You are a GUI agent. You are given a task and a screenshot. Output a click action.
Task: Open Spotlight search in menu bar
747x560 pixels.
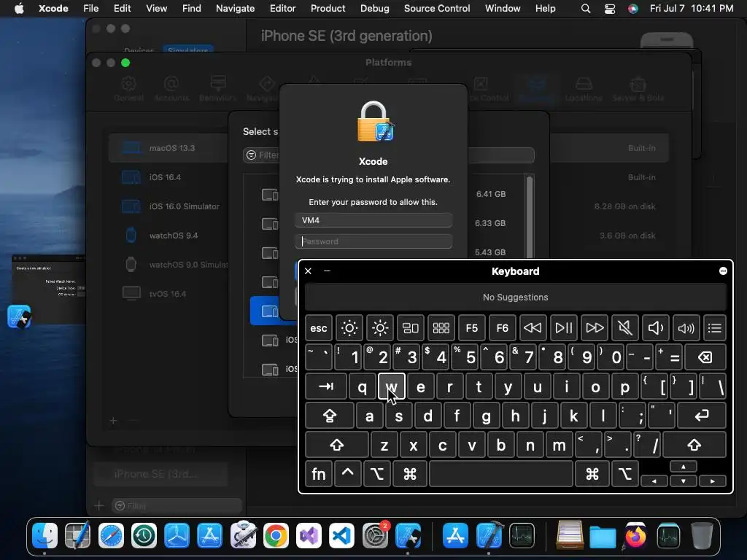[x=586, y=9]
